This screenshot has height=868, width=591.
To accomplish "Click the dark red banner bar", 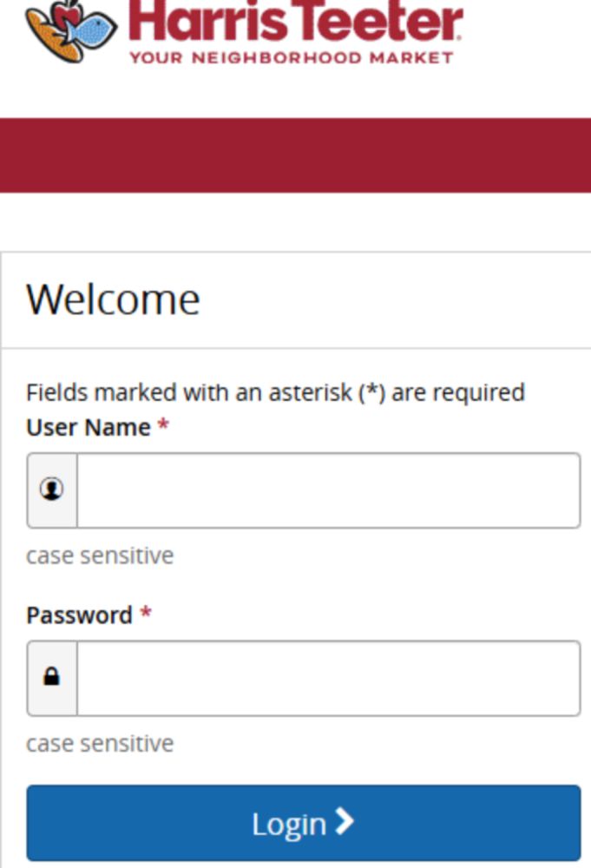I will pos(295,155).
